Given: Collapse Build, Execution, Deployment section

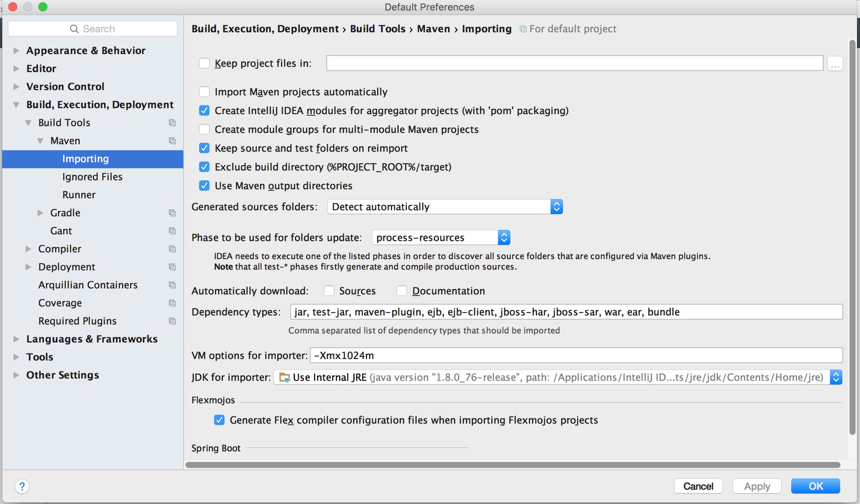Looking at the screenshot, I should [x=16, y=105].
